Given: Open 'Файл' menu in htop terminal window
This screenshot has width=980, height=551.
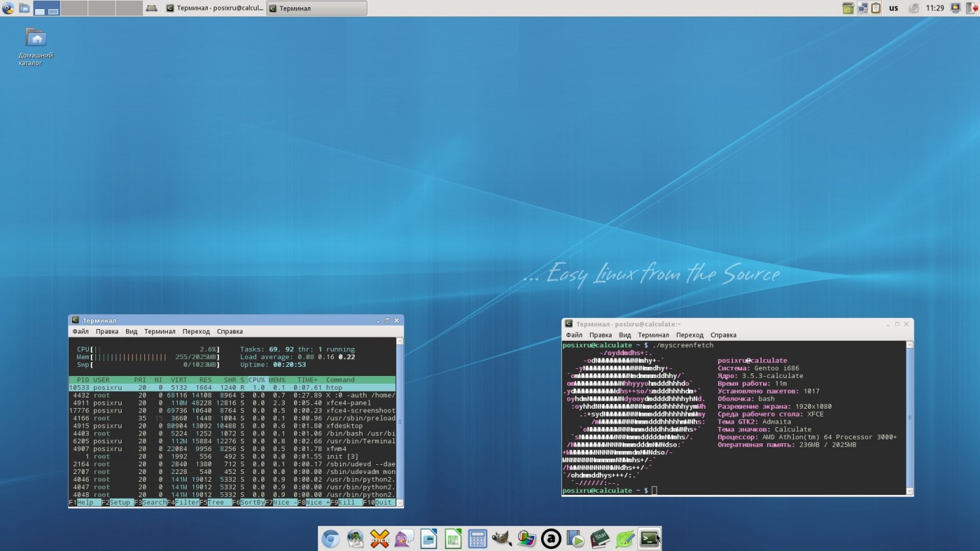Looking at the screenshot, I should pos(80,332).
